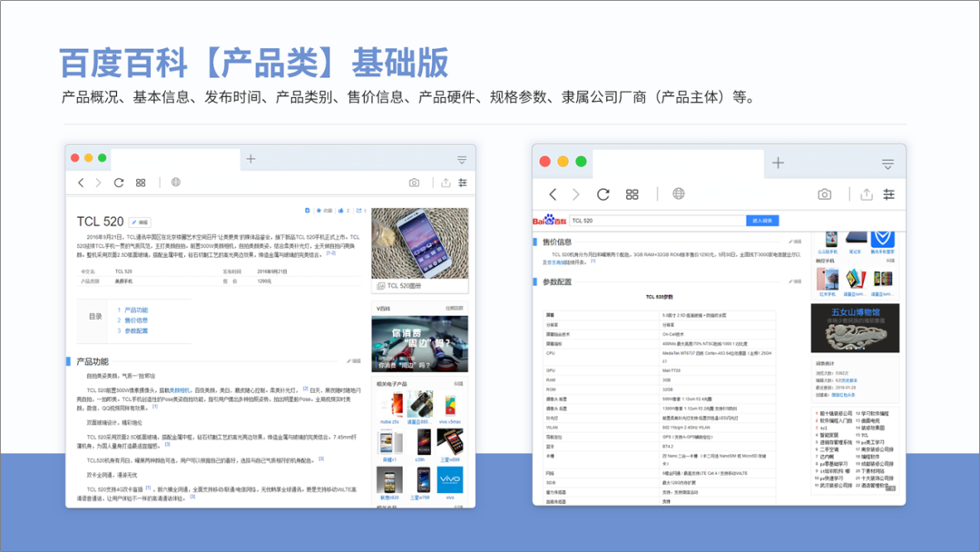Click the forward arrow in left browser window
This screenshot has width=980, height=552.
click(x=97, y=182)
